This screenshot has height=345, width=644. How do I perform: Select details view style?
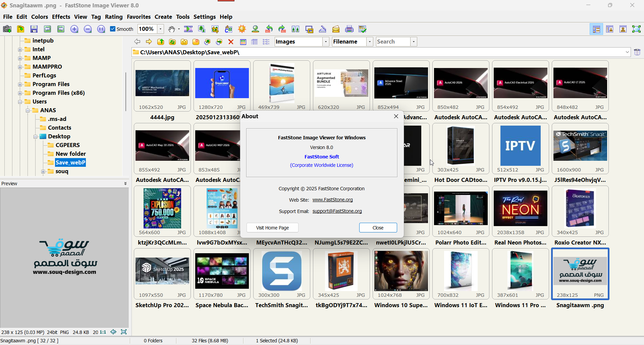coord(255,42)
